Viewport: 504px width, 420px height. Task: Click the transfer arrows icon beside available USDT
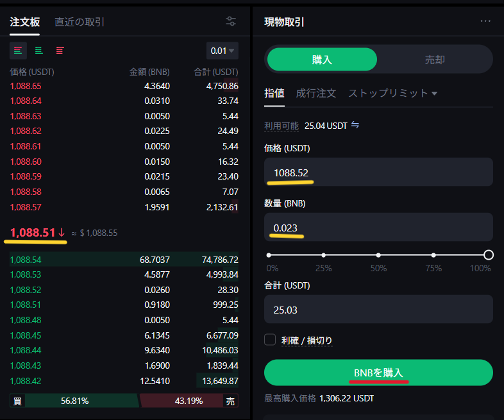click(355, 125)
